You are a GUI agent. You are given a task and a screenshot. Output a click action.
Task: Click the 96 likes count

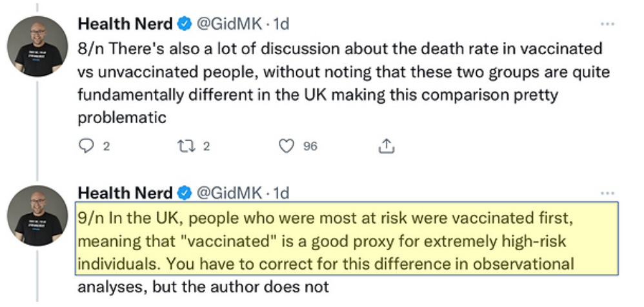tap(310, 146)
